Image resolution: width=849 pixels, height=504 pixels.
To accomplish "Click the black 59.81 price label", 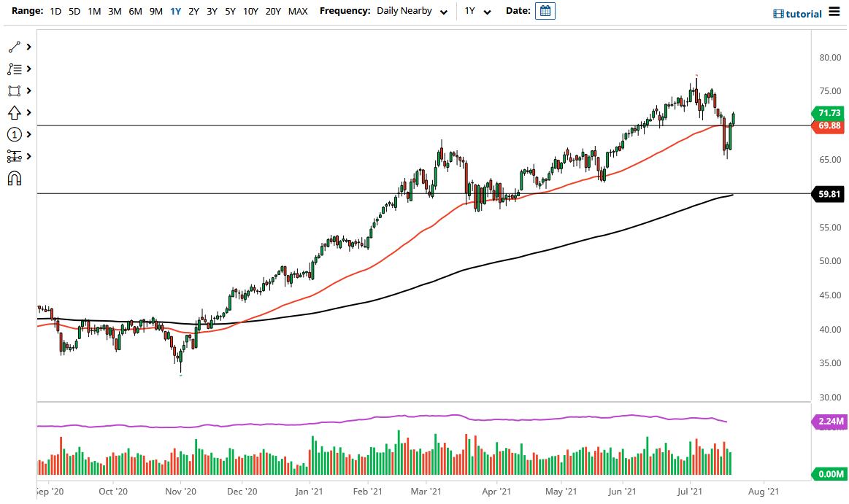I will click(828, 193).
